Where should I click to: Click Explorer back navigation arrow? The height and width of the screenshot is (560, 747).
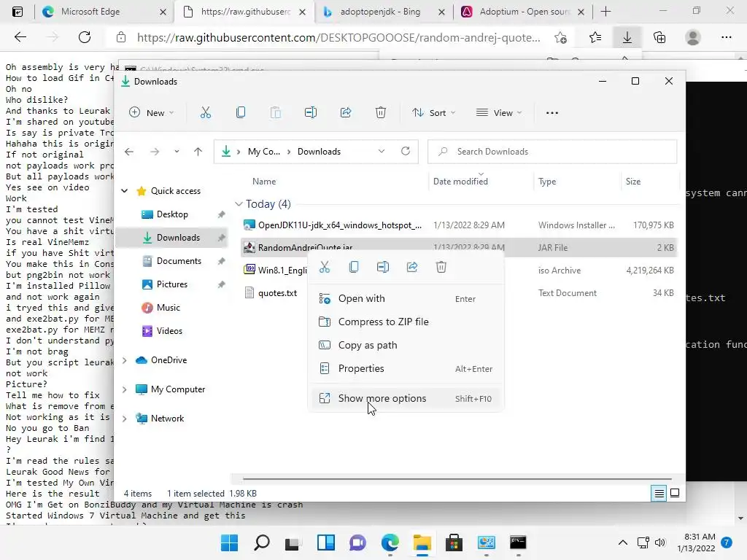point(129,152)
